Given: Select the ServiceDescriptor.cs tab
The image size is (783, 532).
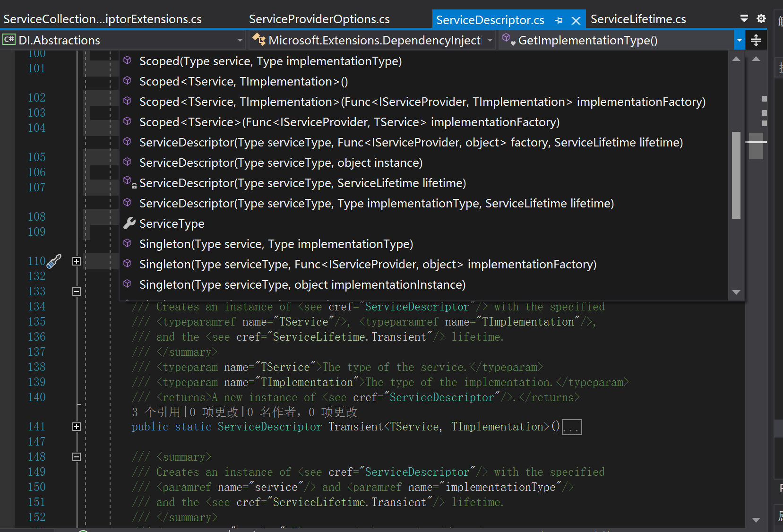Looking at the screenshot, I should click(x=490, y=20).
